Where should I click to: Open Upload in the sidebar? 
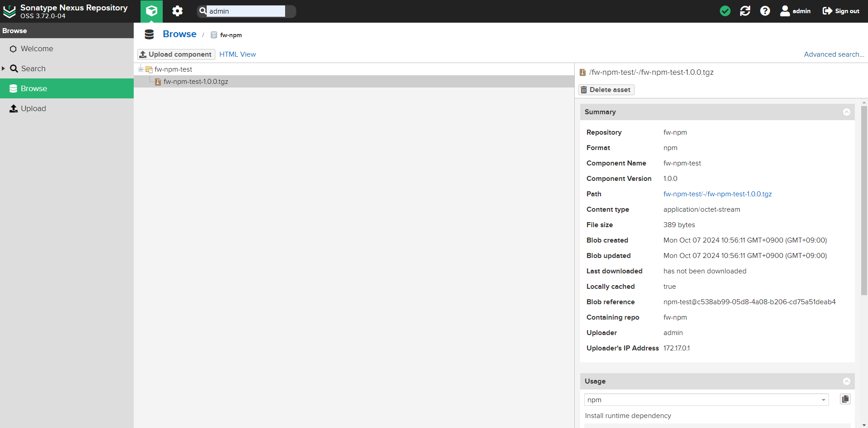(67, 108)
